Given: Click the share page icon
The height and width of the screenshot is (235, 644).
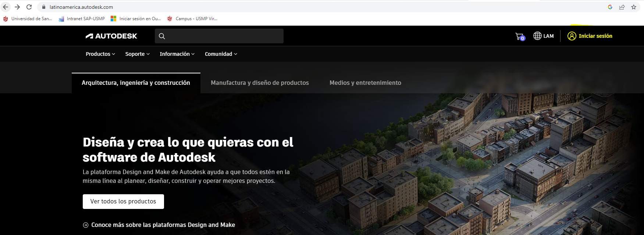Looking at the screenshot, I should click(x=622, y=7).
